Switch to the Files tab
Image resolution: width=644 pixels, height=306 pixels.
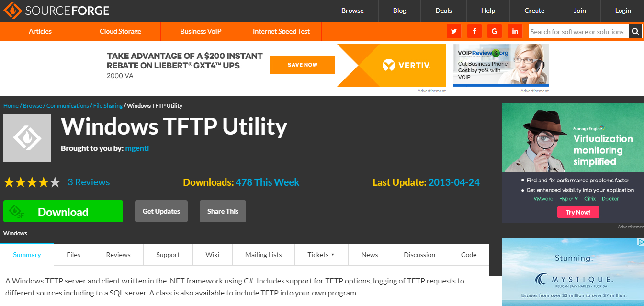click(x=74, y=255)
